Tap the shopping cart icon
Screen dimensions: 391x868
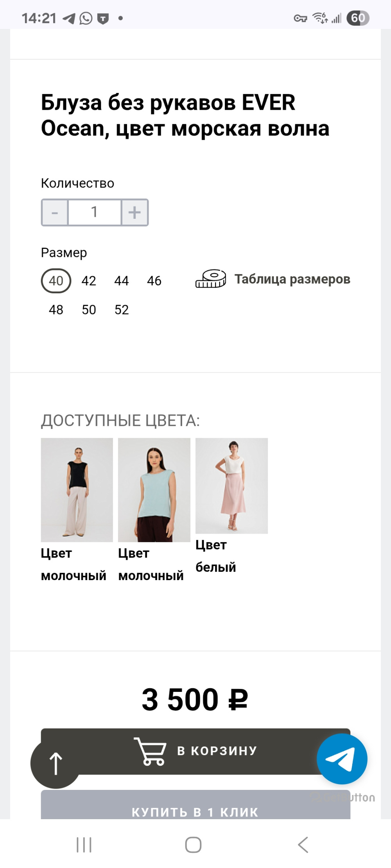click(x=150, y=751)
